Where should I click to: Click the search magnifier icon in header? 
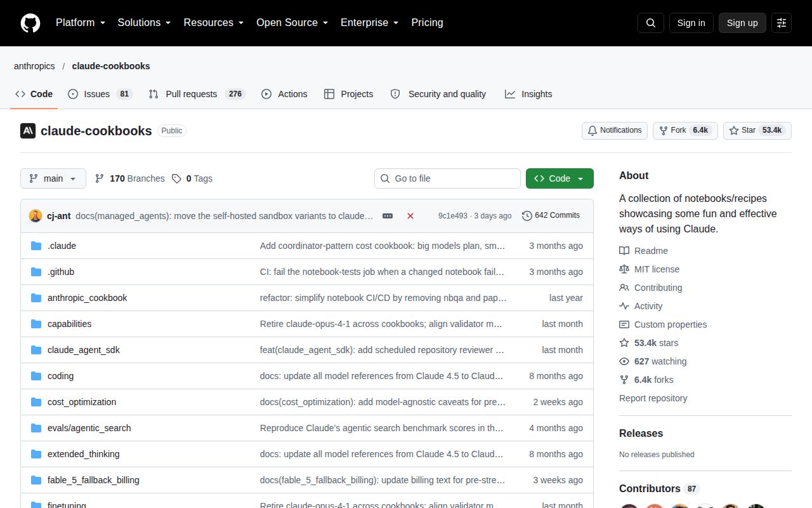tap(651, 23)
